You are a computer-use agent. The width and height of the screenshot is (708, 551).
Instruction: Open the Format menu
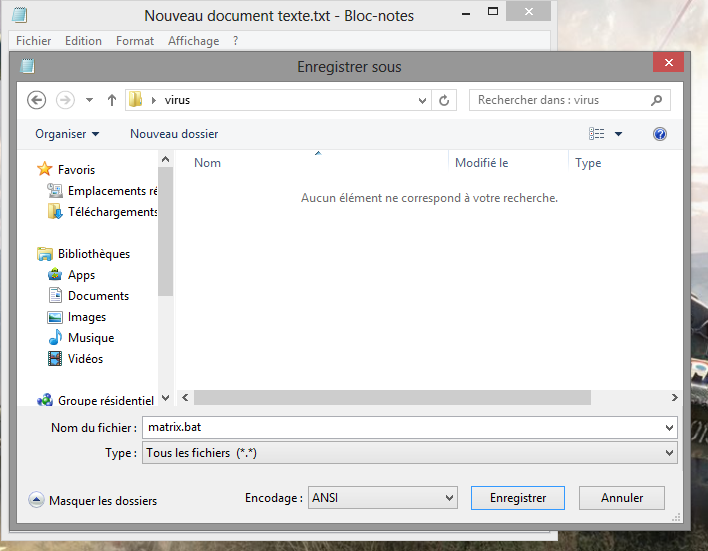click(x=135, y=41)
